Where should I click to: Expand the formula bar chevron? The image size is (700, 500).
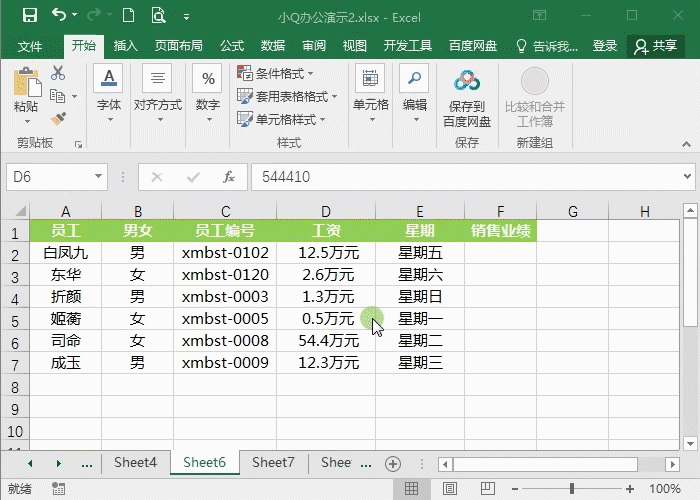[x=688, y=177]
